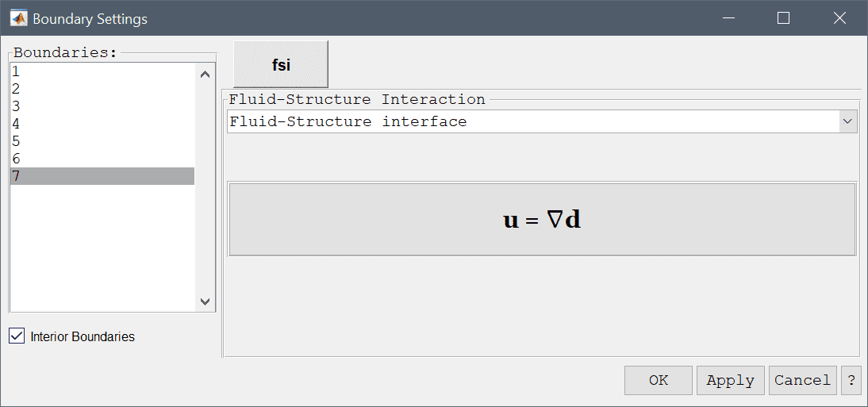Select boundary 5 in the list
Viewport: 868px width, 407px height.
click(x=102, y=142)
